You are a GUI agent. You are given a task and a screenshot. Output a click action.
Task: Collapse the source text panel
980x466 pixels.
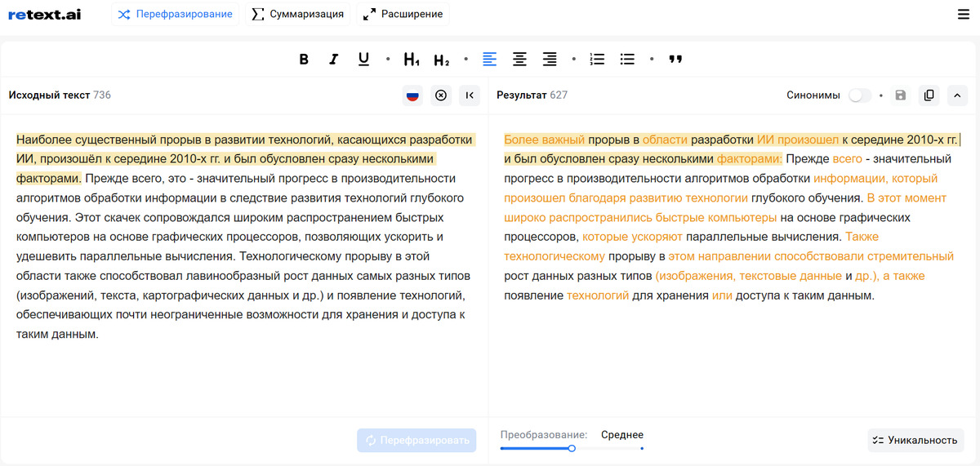[470, 95]
